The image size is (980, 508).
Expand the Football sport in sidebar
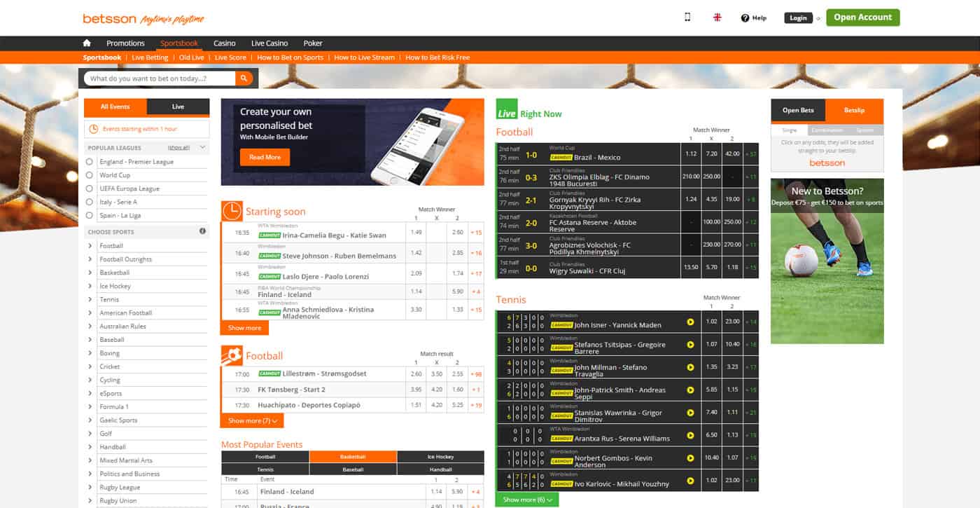pyautogui.click(x=90, y=246)
